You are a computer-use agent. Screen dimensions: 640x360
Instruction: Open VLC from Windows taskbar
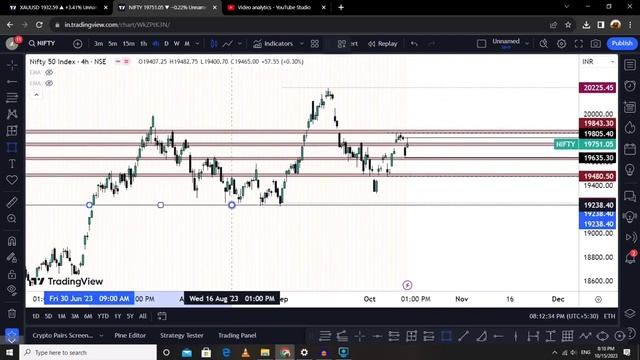point(245,352)
